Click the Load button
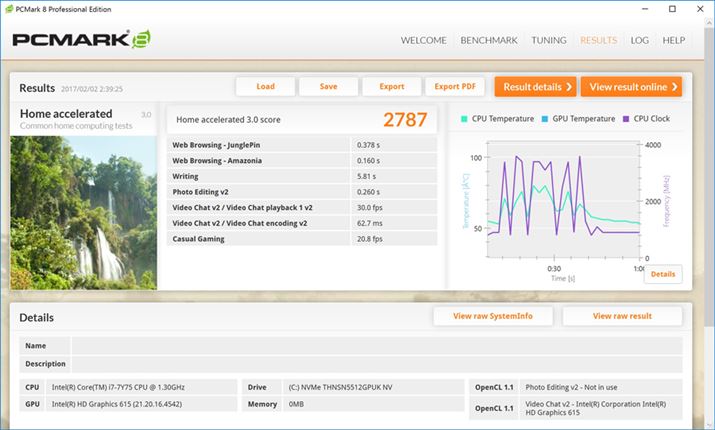Image resolution: width=715 pixels, height=430 pixels. 265,87
